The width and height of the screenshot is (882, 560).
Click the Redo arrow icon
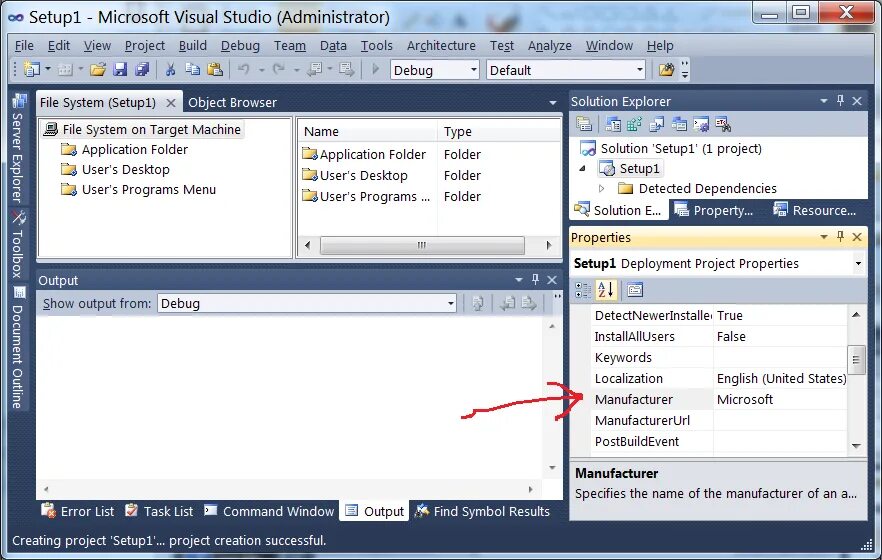(x=278, y=70)
